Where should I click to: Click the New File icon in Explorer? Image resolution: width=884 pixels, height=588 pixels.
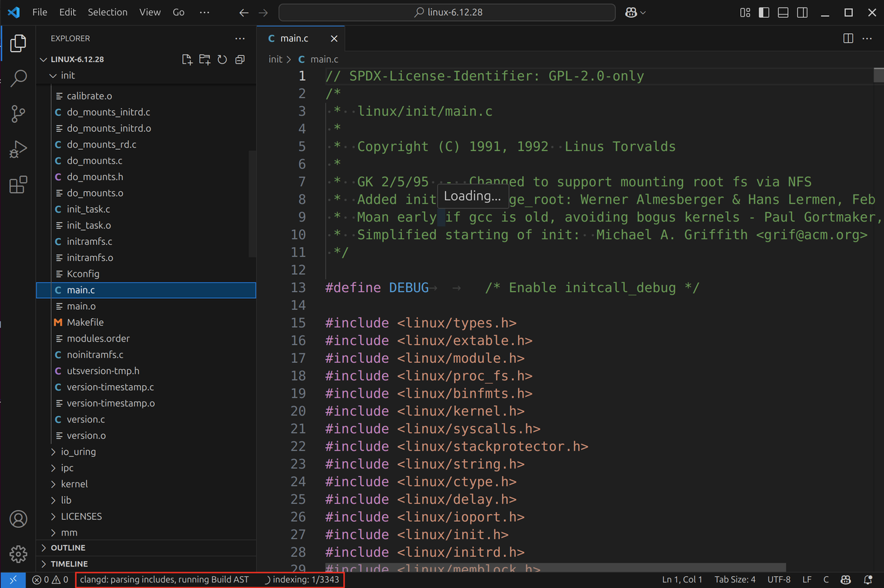click(187, 59)
